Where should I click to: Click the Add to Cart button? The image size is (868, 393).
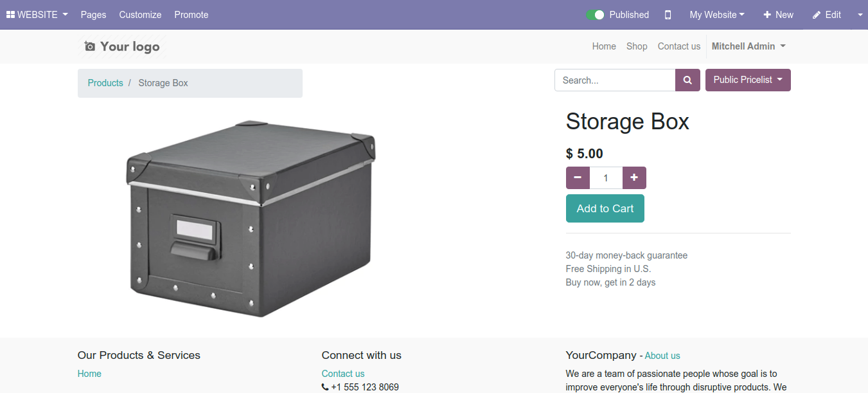point(605,208)
